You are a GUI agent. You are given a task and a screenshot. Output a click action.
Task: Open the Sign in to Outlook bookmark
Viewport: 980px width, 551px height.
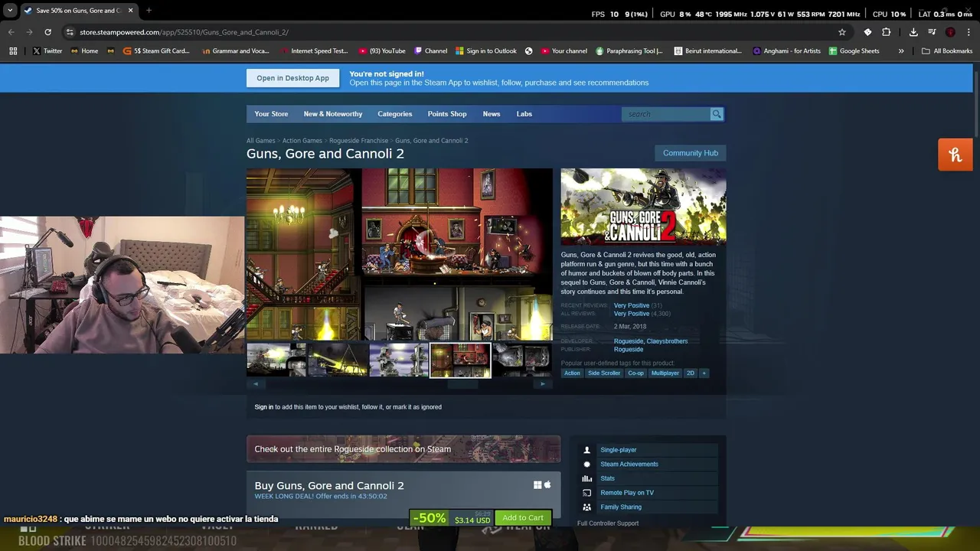pos(486,51)
